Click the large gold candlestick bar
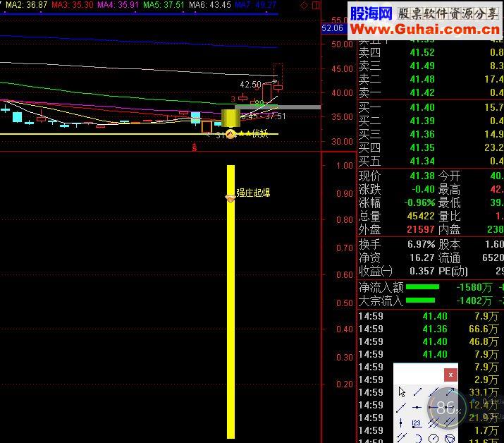Image resolution: width=504 pixels, height=443 pixels. (231, 118)
